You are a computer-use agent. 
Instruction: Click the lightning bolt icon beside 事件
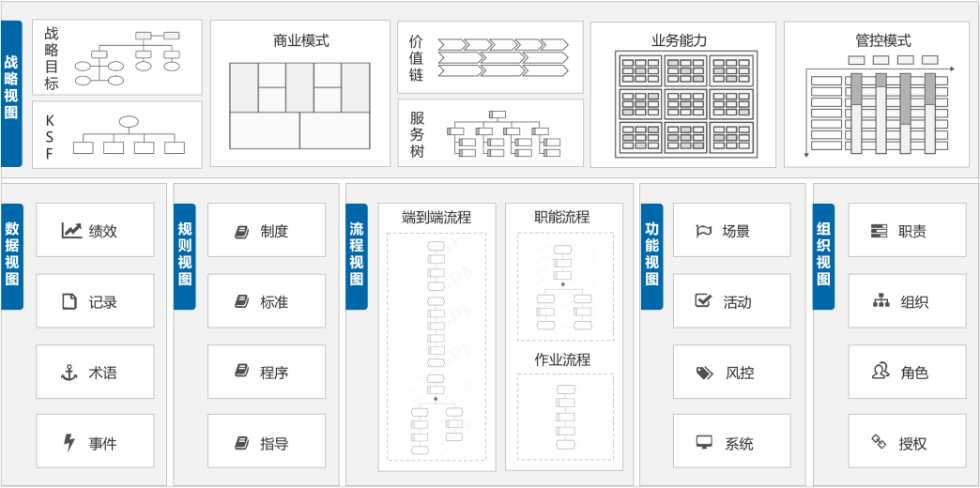69,443
